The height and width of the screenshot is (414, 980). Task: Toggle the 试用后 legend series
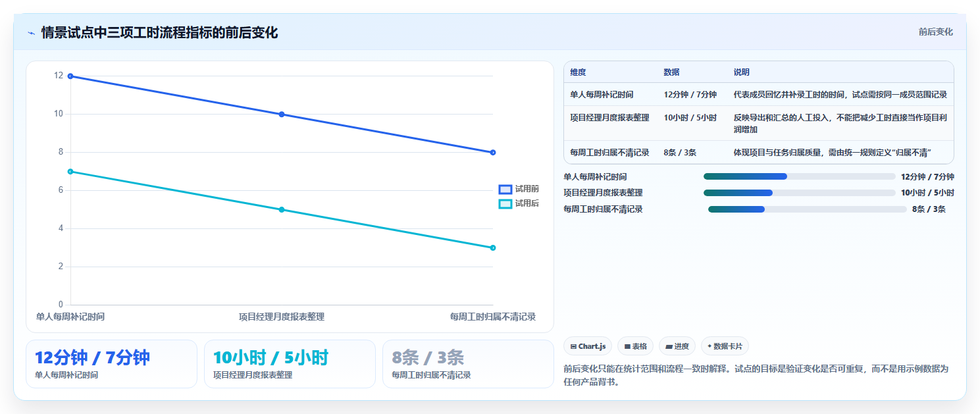tap(519, 203)
